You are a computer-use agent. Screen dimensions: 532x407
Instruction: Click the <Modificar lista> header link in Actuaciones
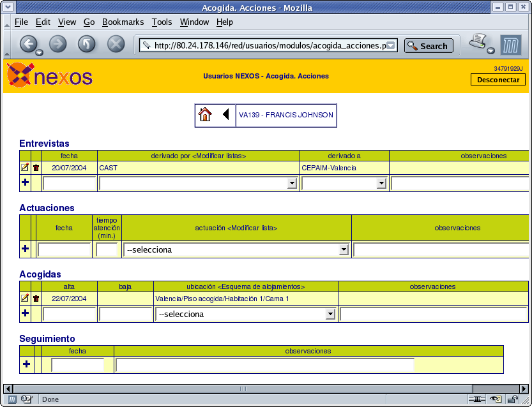[x=252, y=228]
